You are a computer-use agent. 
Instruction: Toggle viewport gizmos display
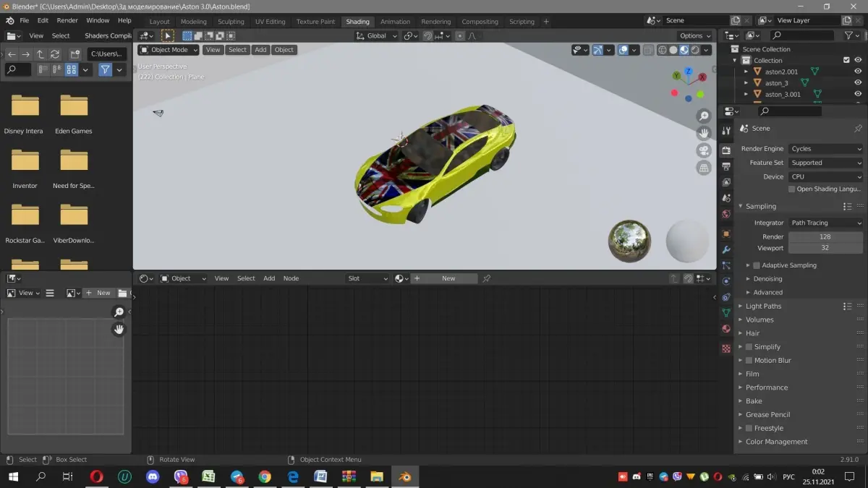(x=598, y=50)
